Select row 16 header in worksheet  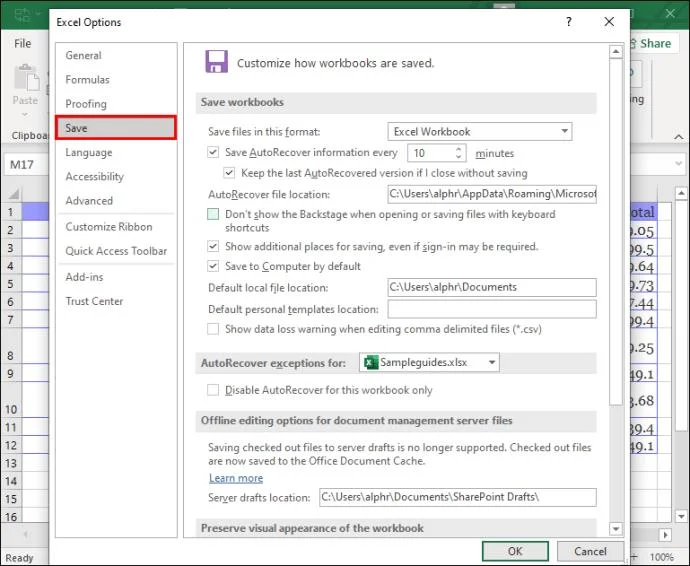pyautogui.click(x=10, y=516)
